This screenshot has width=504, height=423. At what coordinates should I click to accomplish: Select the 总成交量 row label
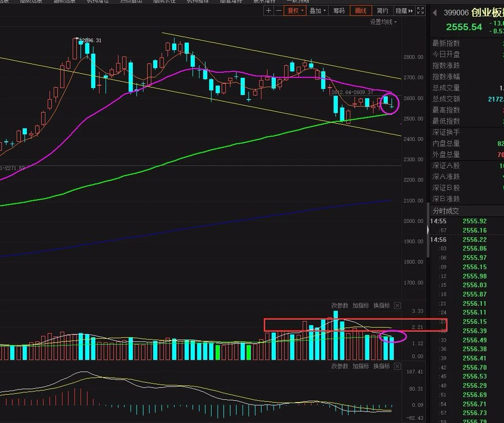446,88
